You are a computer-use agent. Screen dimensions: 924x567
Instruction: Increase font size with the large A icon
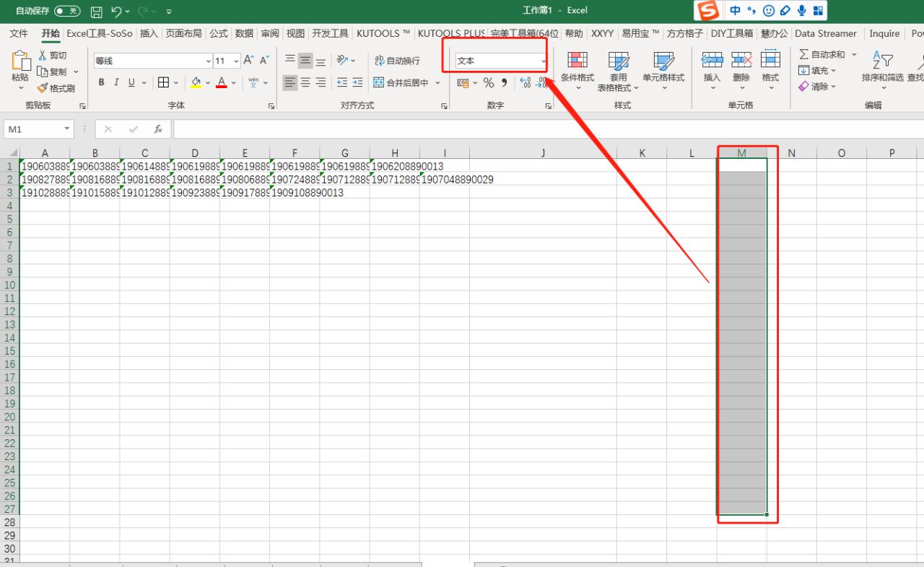248,61
